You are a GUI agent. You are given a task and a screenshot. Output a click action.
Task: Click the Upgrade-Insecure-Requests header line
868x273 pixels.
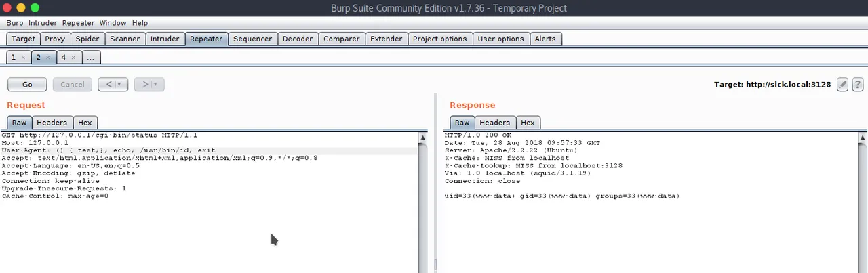point(64,188)
